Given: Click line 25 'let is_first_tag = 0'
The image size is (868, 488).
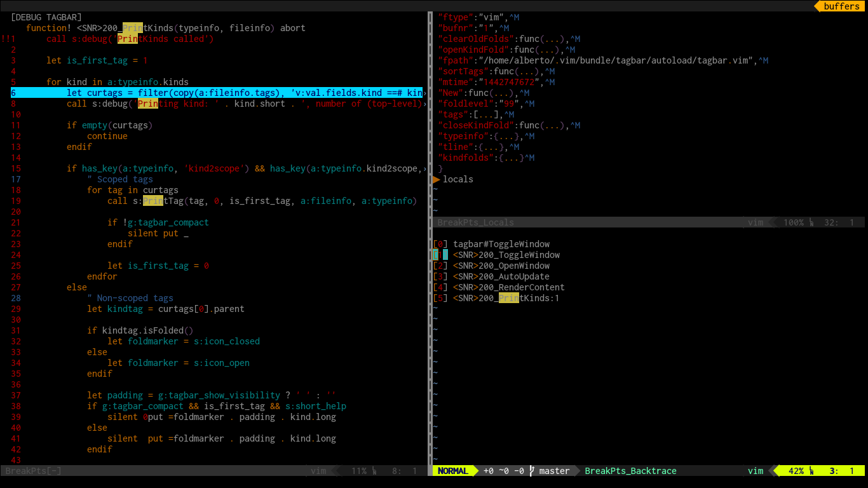Looking at the screenshot, I should pos(158,266).
